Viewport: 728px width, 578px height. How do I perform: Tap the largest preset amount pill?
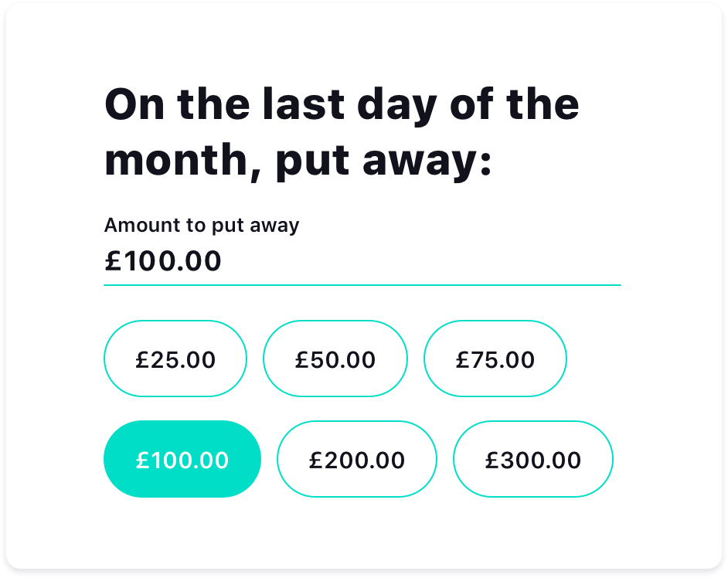pyautogui.click(x=532, y=459)
